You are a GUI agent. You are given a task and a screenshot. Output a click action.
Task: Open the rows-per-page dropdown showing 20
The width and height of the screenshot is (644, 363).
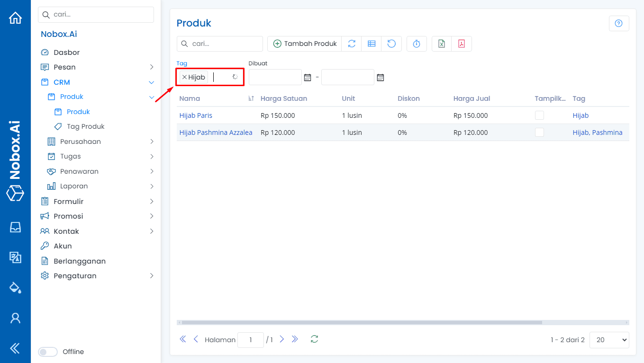608,340
